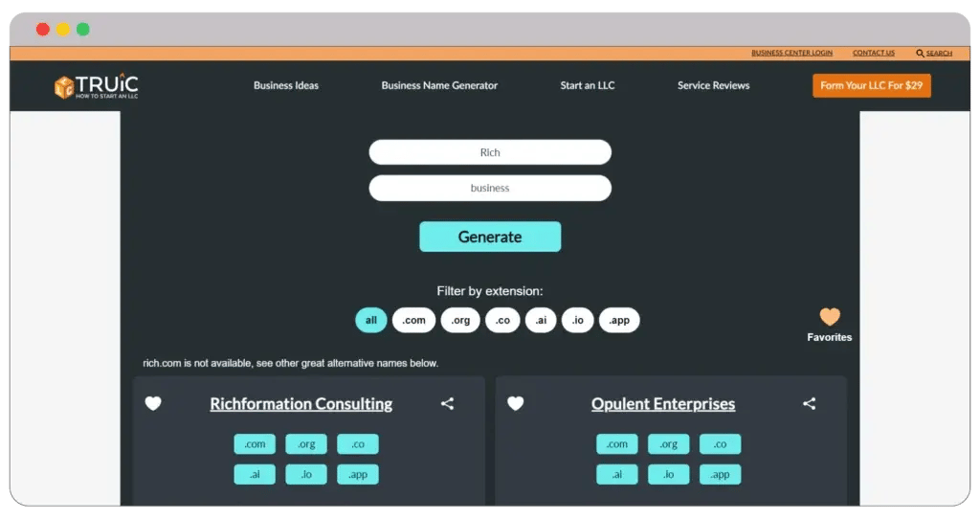Click the search magnifier icon

point(920,54)
